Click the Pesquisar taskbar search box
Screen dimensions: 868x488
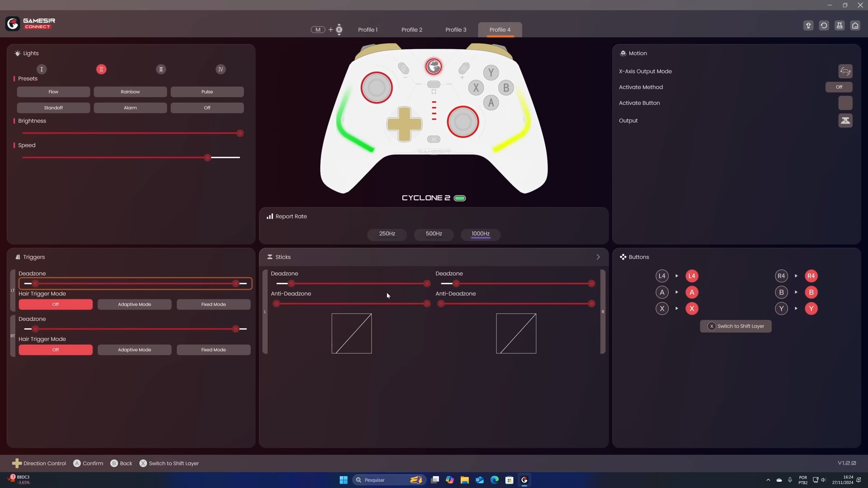(389, 480)
